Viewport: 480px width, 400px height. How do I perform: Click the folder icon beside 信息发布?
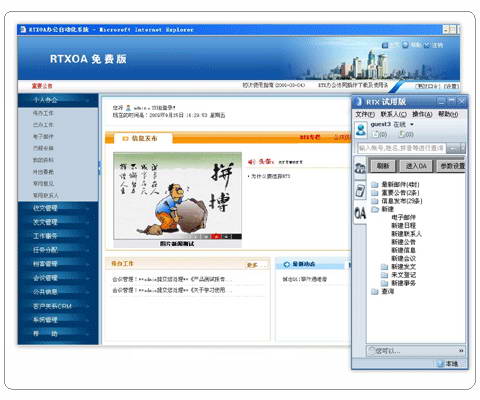coord(375,201)
